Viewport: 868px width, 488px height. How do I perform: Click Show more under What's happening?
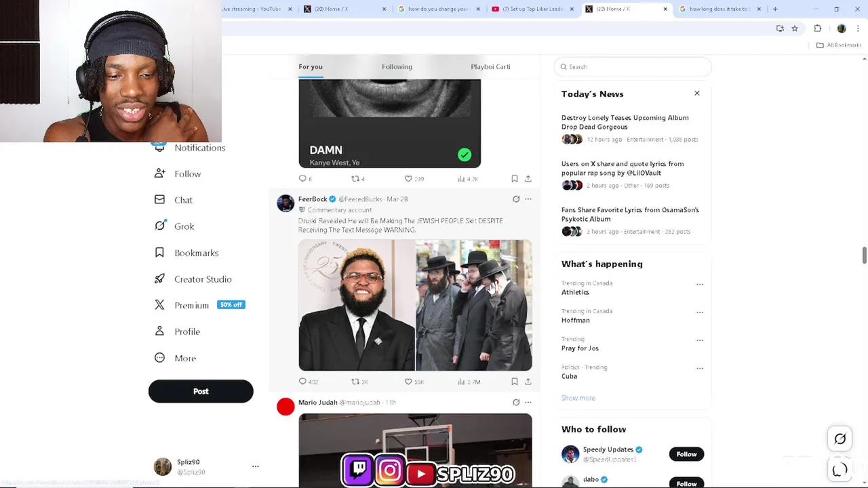click(x=578, y=398)
